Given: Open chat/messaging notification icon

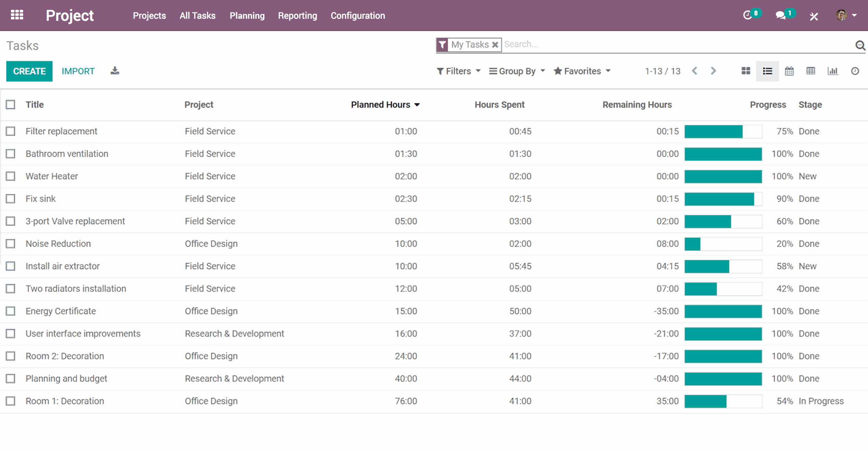Looking at the screenshot, I should [782, 15].
